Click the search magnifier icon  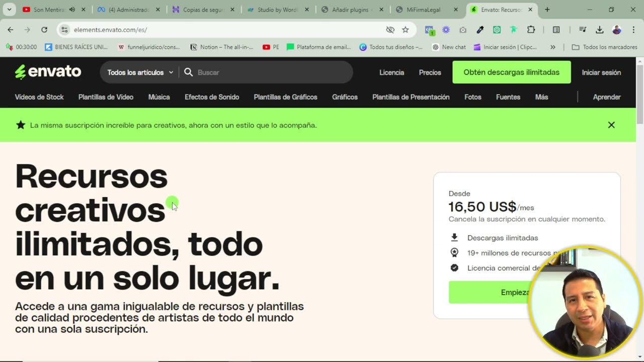tap(188, 72)
